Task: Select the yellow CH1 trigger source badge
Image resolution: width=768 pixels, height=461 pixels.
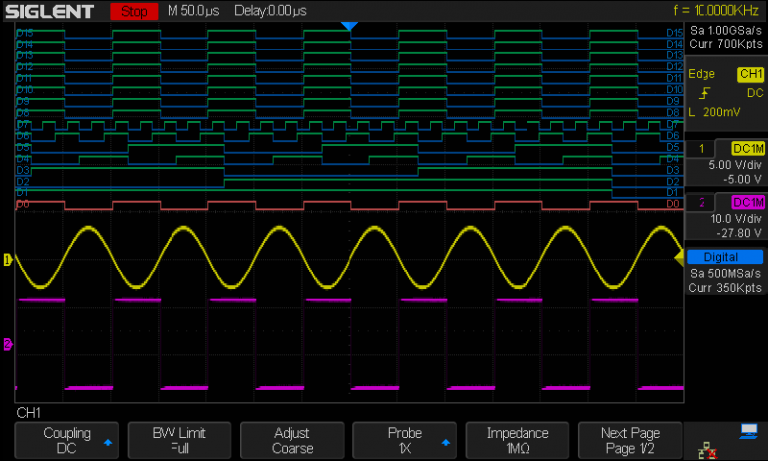Action: (x=749, y=74)
